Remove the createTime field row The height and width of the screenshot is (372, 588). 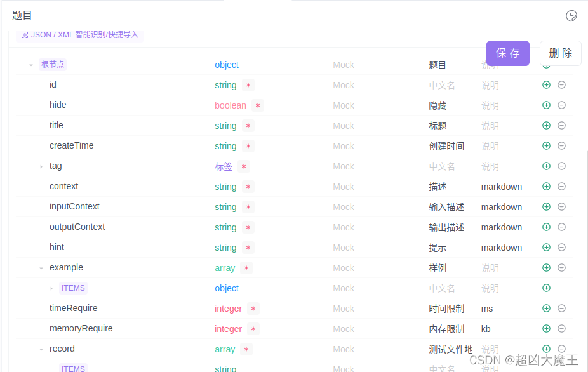tap(561, 145)
